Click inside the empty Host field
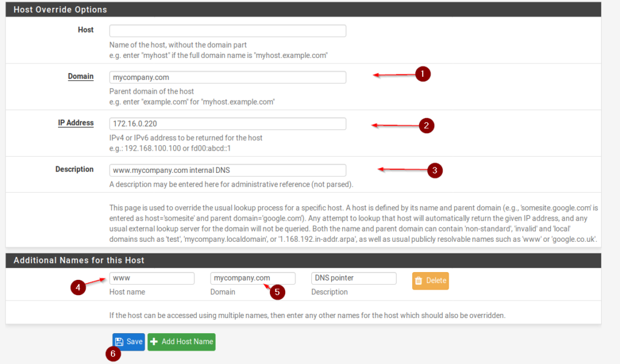 coord(227,30)
